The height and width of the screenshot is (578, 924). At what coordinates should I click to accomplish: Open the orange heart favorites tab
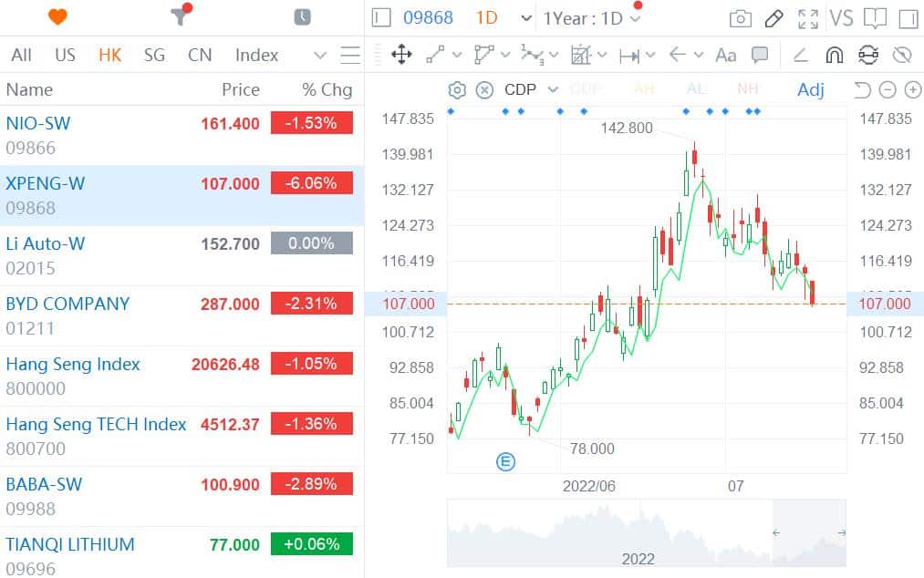coord(57,17)
